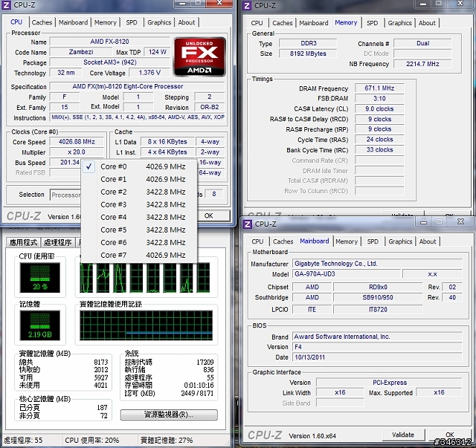Open the About tab in the CPU window
This screenshot has height=448, width=476.
187,22
